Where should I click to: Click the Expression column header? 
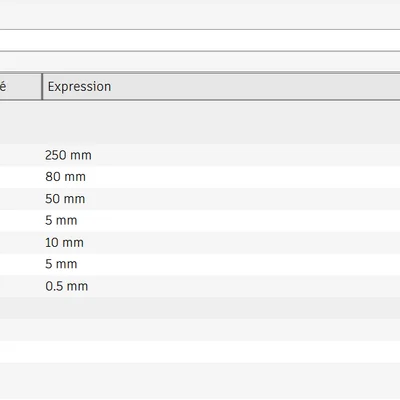[221, 87]
